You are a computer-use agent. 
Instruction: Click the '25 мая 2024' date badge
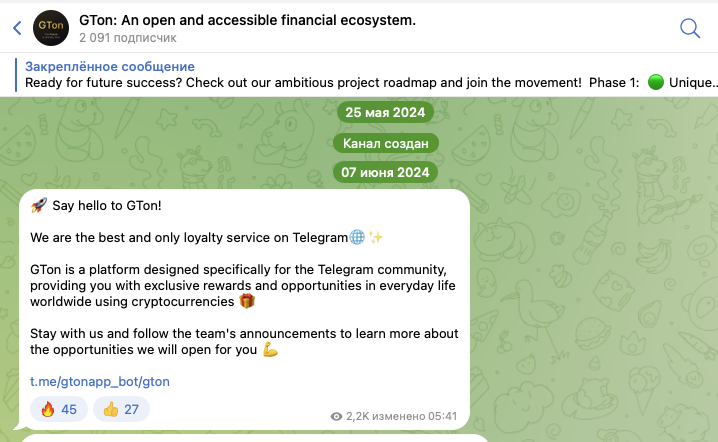tap(385, 112)
